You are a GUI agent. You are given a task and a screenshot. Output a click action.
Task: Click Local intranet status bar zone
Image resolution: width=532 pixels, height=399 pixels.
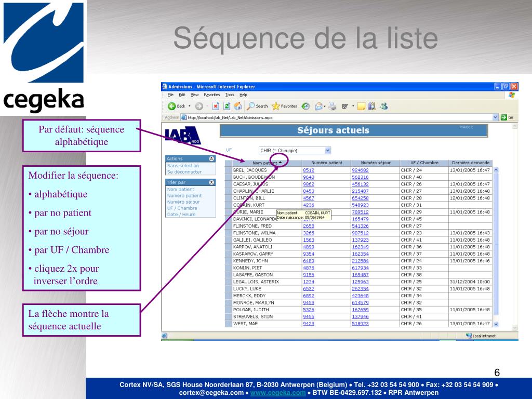click(481, 336)
